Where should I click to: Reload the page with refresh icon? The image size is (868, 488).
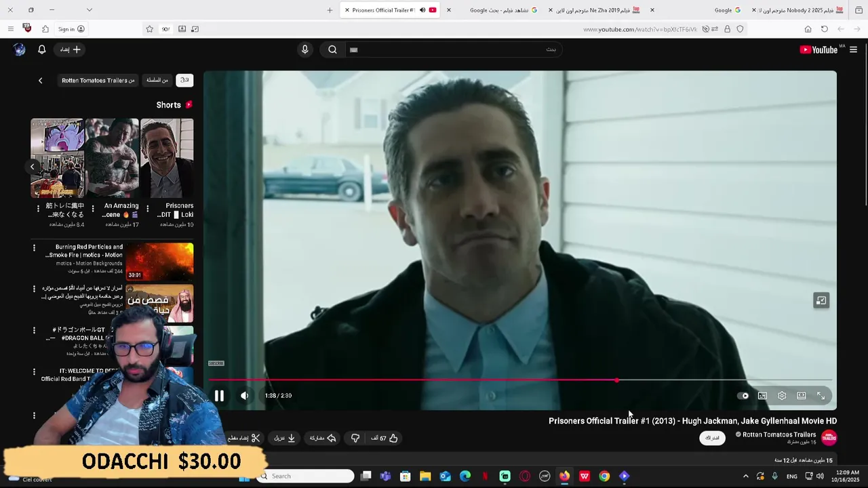coord(825,29)
